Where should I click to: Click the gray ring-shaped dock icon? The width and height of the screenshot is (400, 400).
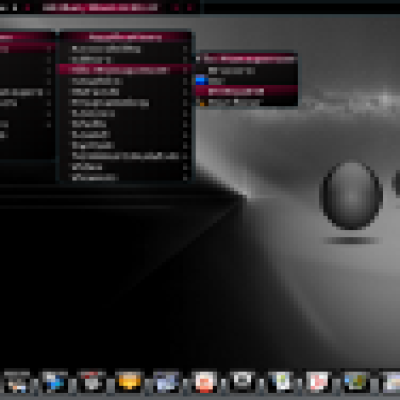point(242,382)
